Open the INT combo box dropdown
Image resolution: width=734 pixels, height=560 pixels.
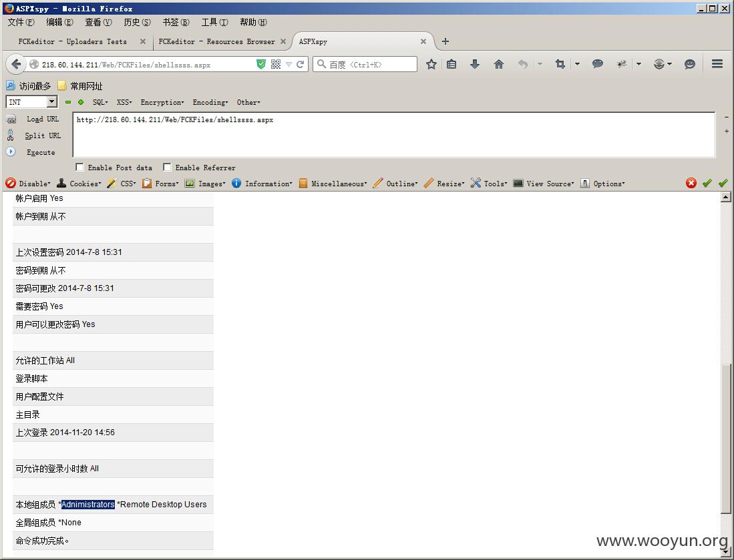click(x=52, y=101)
